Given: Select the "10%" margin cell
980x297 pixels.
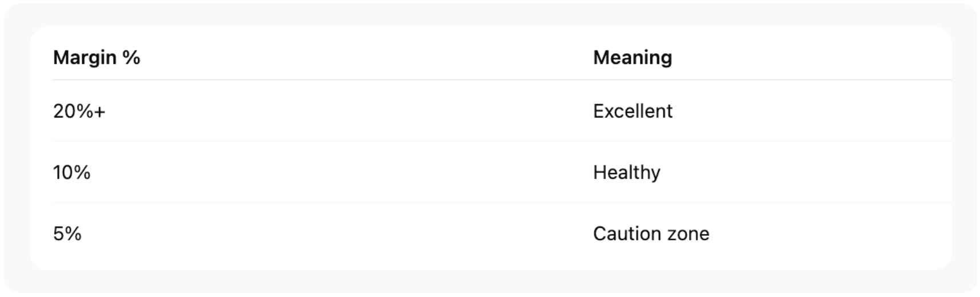Looking at the screenshot, I should [x=71, y=172].
